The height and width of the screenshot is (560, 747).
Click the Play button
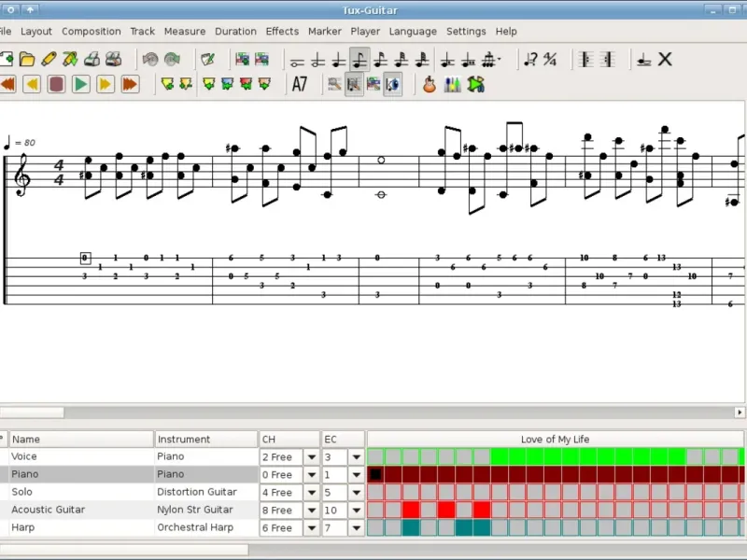80,85
